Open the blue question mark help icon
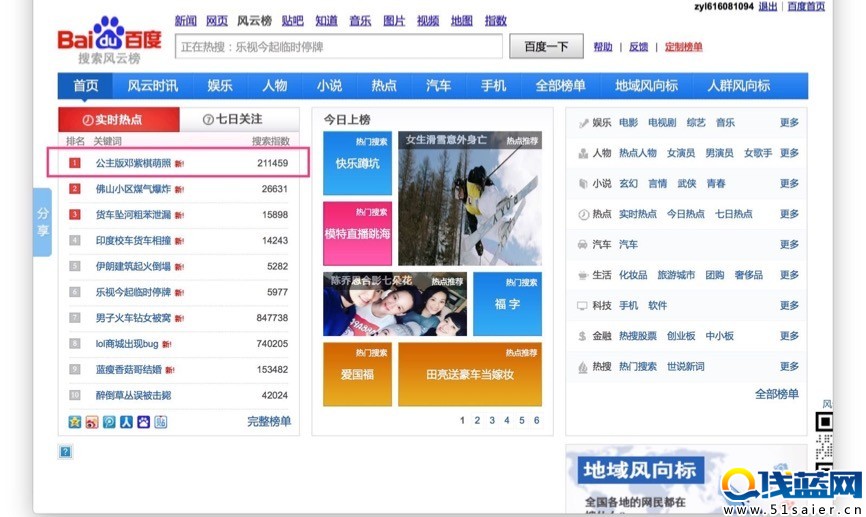Viewport: 866px width, 517px height. (x=66, y=452)
